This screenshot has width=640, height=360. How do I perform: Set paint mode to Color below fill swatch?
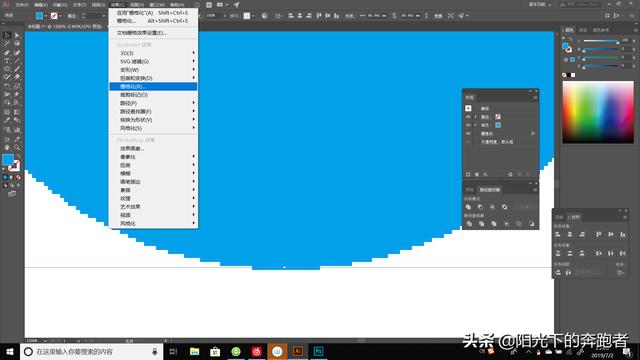pos(5,177)
